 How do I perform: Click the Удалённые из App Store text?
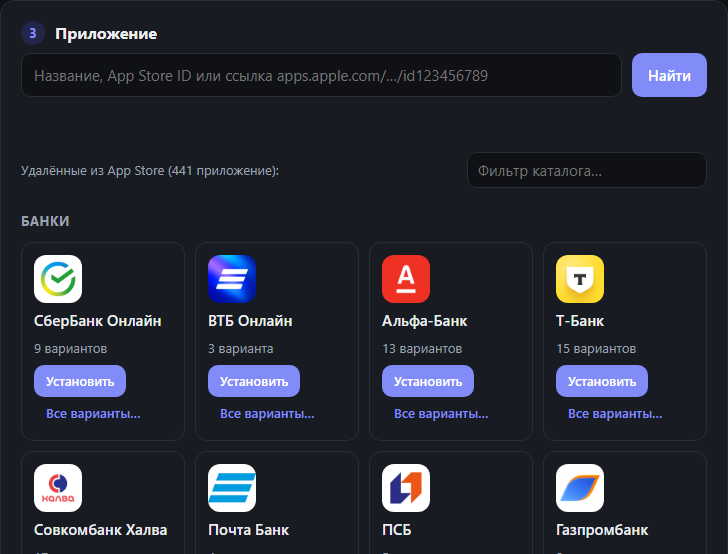[150, 170]
